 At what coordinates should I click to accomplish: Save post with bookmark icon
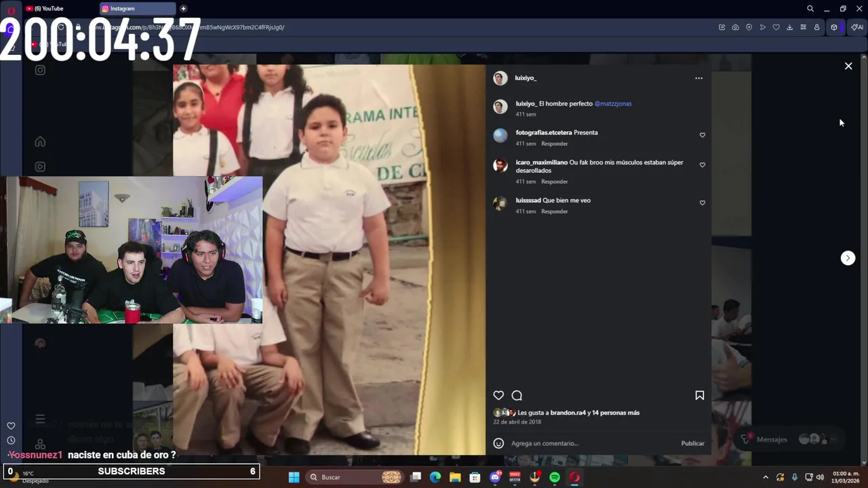(699, 395)
